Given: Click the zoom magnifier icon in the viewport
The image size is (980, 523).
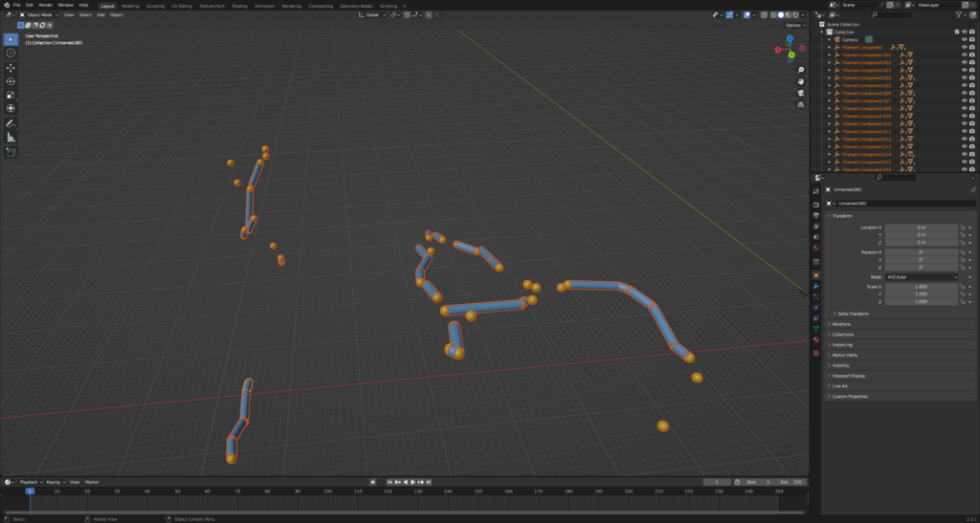Looking at the screenshot, I should click(800, 69).
